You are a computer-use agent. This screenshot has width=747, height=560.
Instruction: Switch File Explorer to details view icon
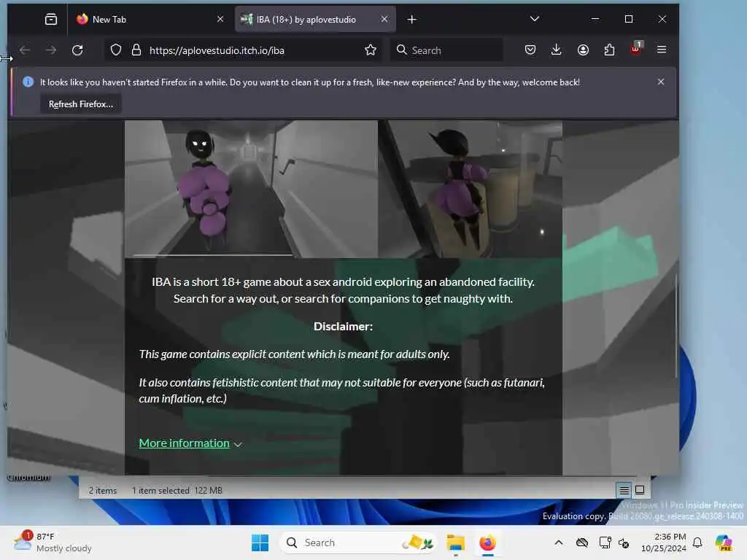[x=624, y=490]
